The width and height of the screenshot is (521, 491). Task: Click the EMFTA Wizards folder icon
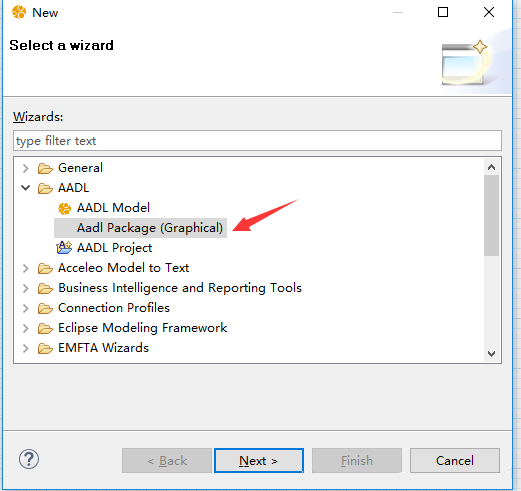(45, 348)
